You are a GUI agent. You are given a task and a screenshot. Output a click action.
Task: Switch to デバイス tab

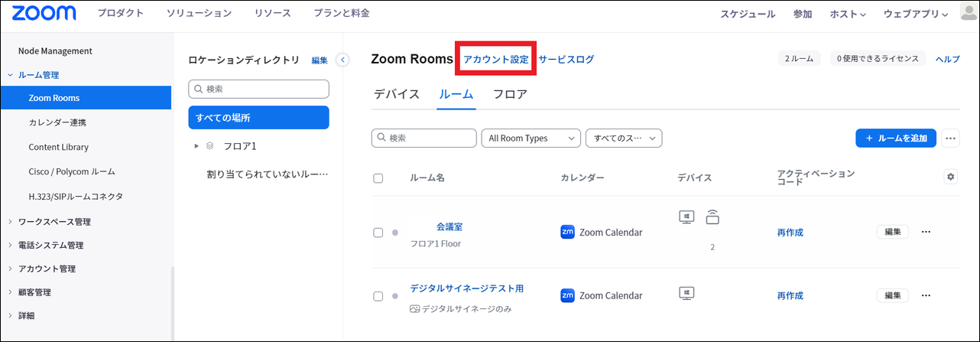click(x=397, y=95)
